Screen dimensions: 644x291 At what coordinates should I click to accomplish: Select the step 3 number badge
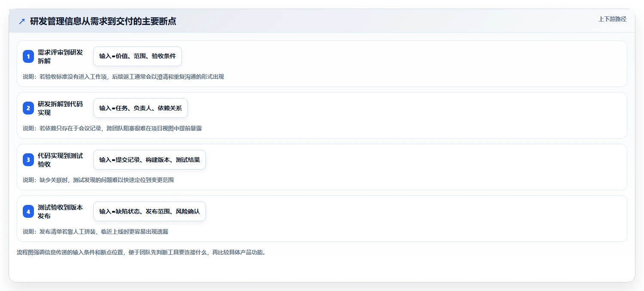tap(28, 160)
